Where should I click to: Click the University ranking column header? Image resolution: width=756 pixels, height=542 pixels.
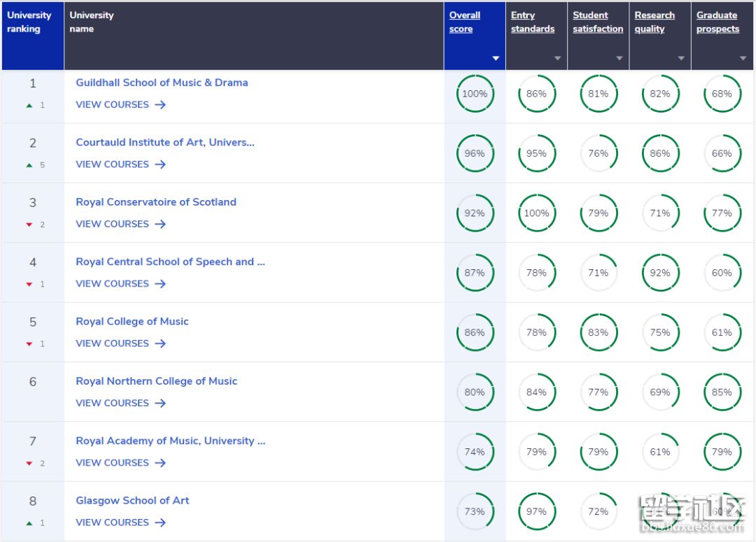click(33, 36)
